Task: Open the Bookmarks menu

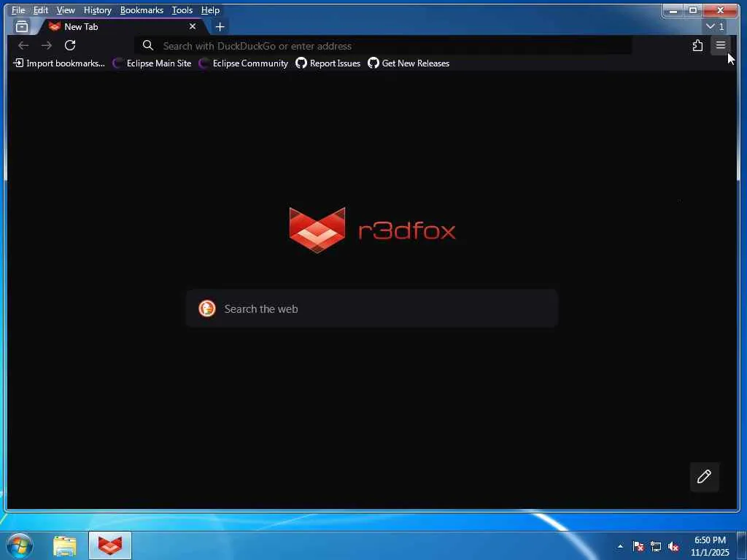Action: click(142, 10)
